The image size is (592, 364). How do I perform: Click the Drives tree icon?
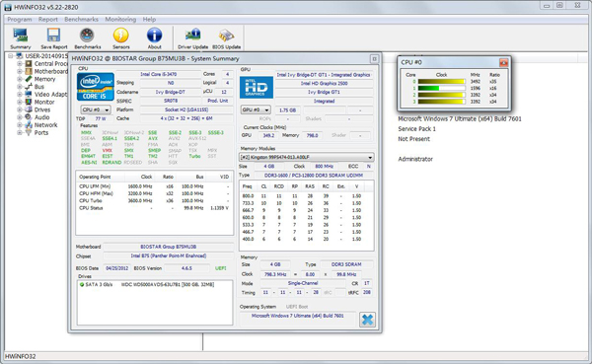pos(29,109)
